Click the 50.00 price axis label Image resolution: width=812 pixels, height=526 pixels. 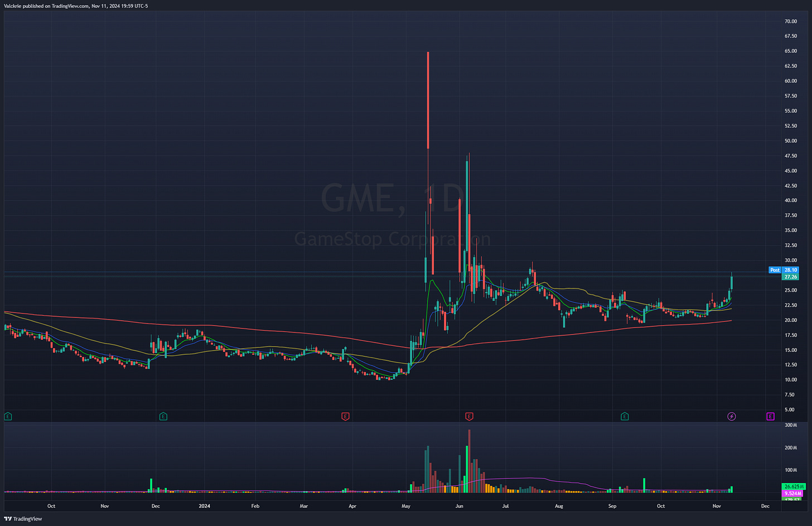[x=790, y=141]
